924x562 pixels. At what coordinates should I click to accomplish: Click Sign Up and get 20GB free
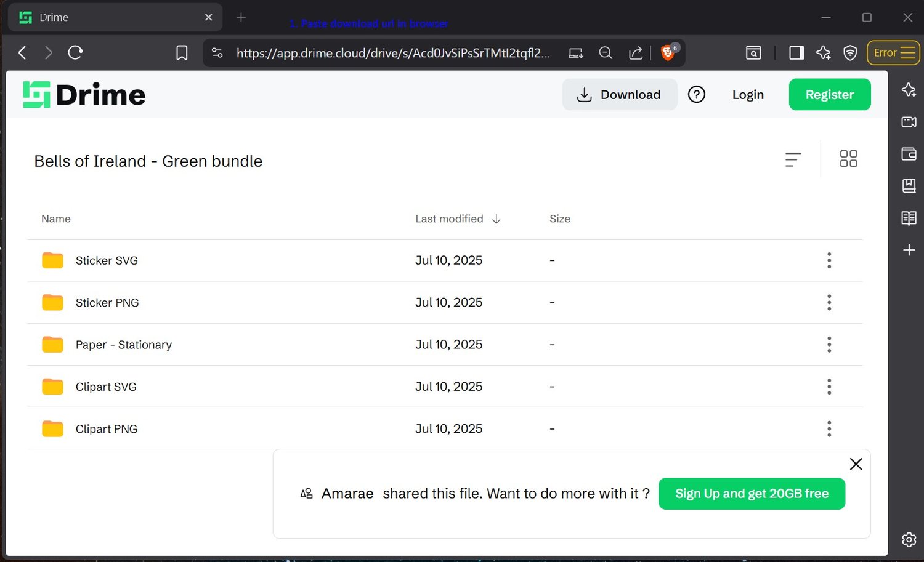[x=751, y=494]
